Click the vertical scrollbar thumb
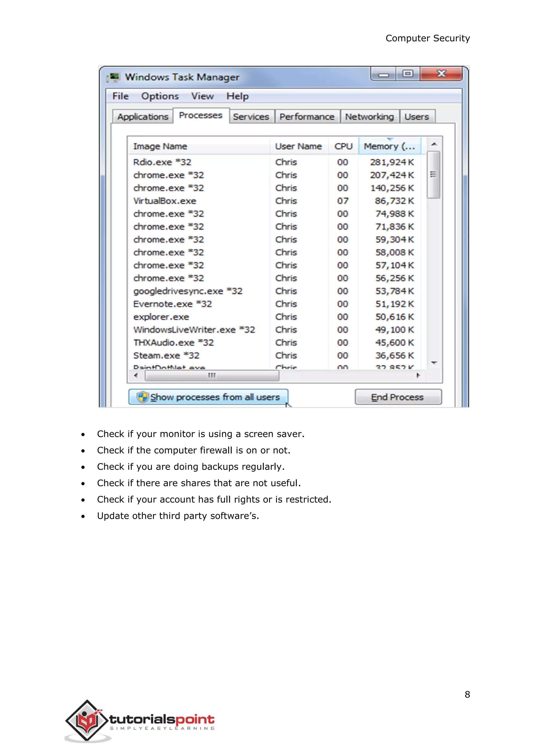Image resolution: width=535 pixels, height=756 pixels. 434,175
